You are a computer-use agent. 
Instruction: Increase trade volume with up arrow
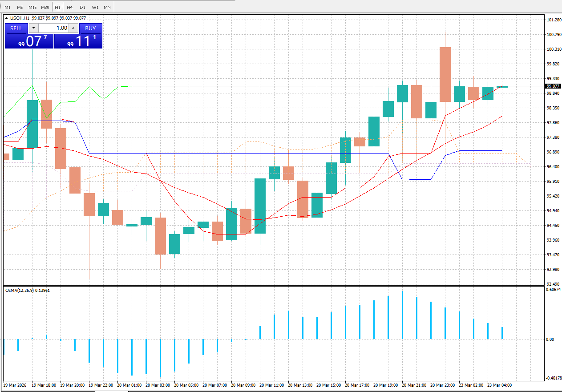73,28
